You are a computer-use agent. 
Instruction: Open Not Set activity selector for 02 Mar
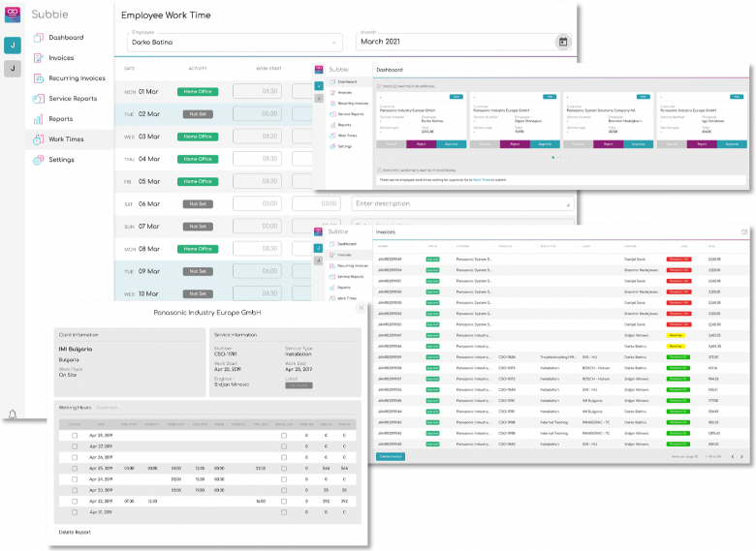[198, 114]
